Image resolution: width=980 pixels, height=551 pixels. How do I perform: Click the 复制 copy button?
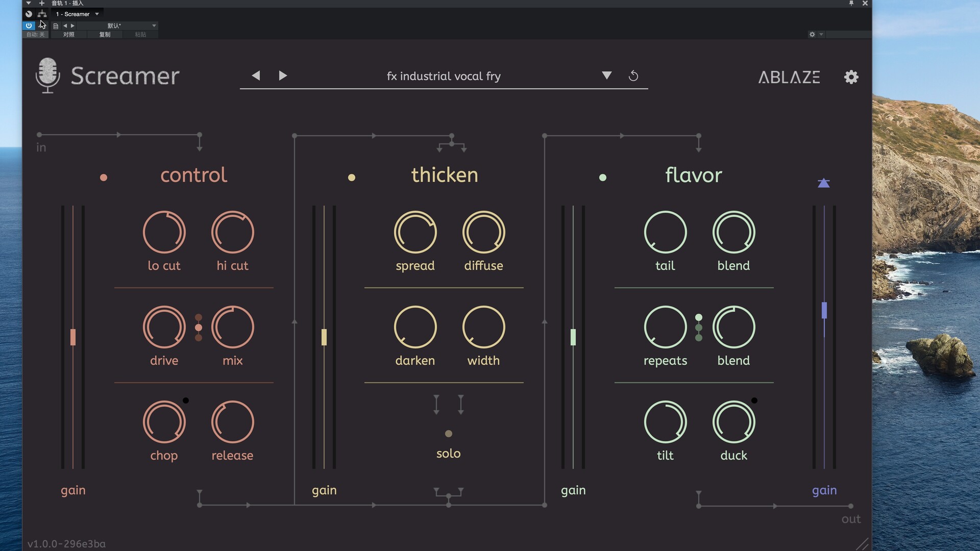105,34
